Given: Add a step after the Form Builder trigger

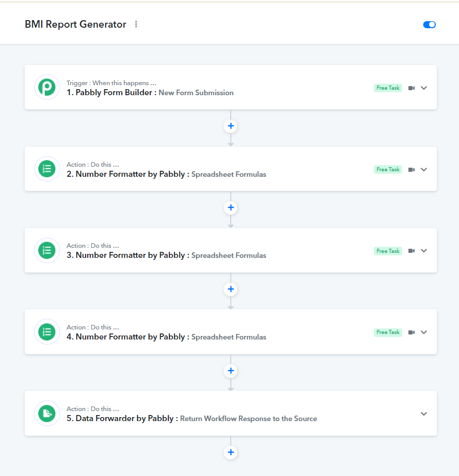Looking at the screenshot, I should pos(231,126).
